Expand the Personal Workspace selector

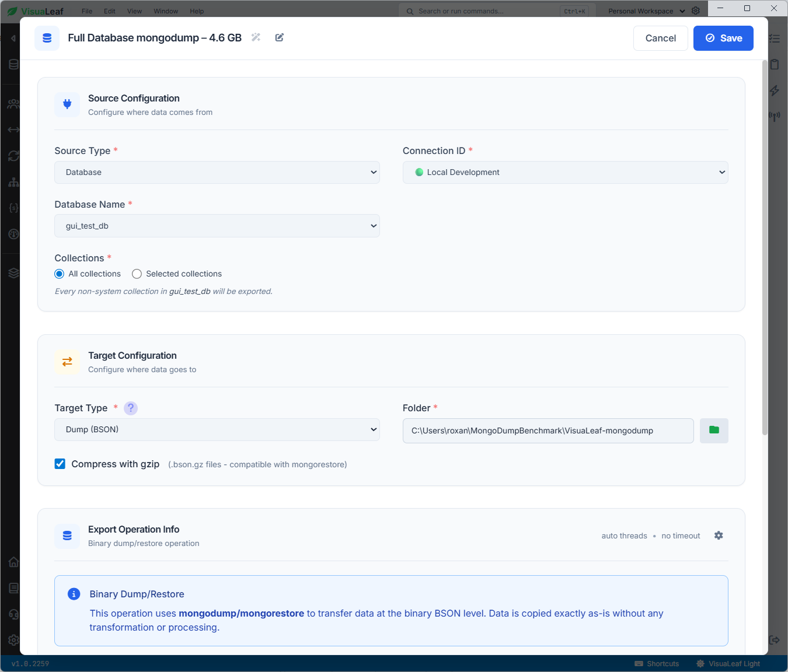[646, 11]
